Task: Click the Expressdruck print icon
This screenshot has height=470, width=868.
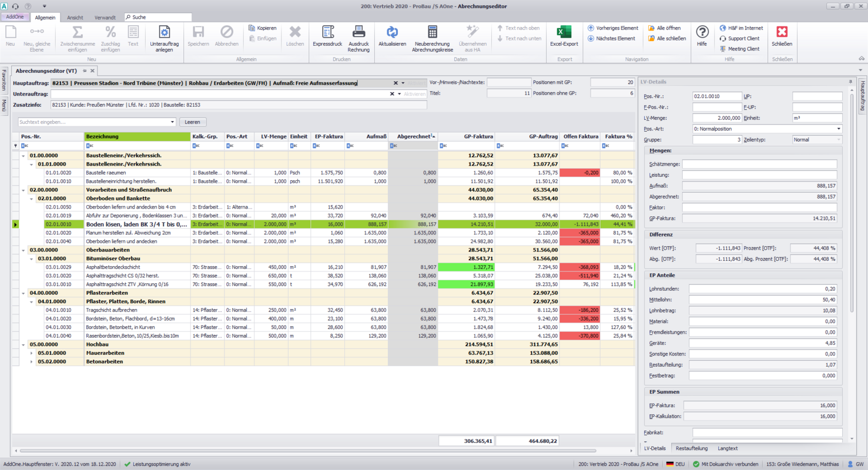Action: (328, 32)
